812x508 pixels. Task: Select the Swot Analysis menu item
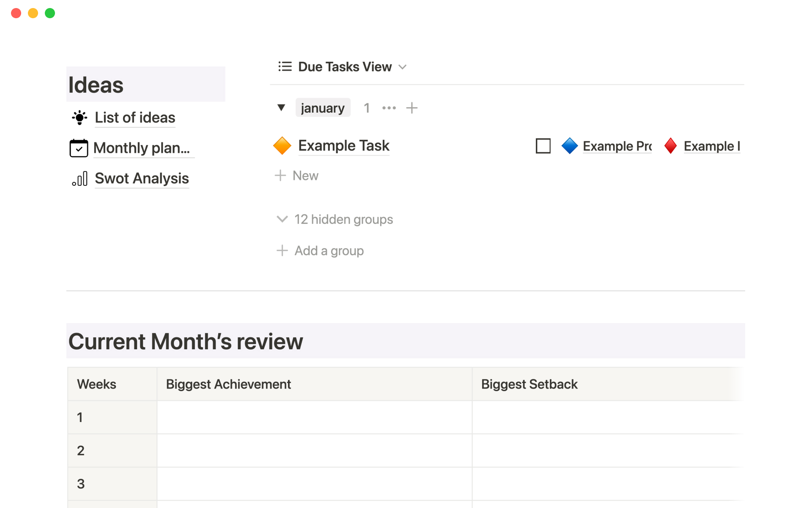pyautogui.click(x=142, y=178)
